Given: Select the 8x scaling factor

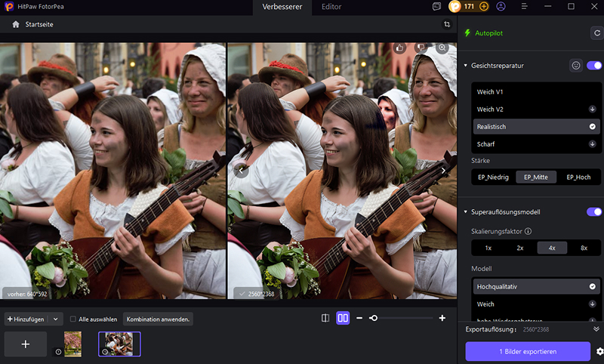Looking at the screenshot, I should point(584,248).
